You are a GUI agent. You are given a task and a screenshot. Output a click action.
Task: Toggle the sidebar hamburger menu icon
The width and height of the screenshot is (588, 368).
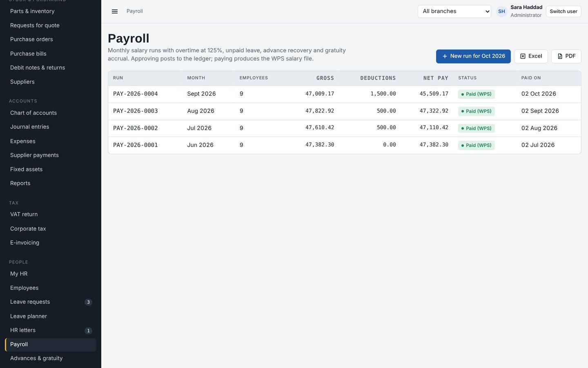pos(115,11)
